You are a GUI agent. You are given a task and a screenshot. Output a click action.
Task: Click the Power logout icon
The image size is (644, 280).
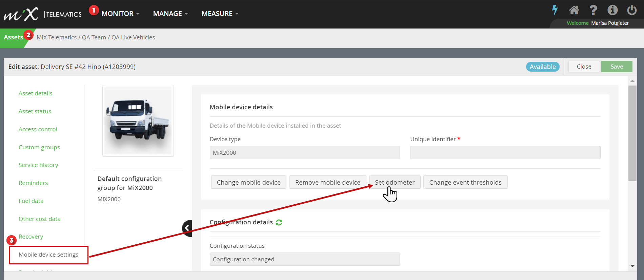632,10
